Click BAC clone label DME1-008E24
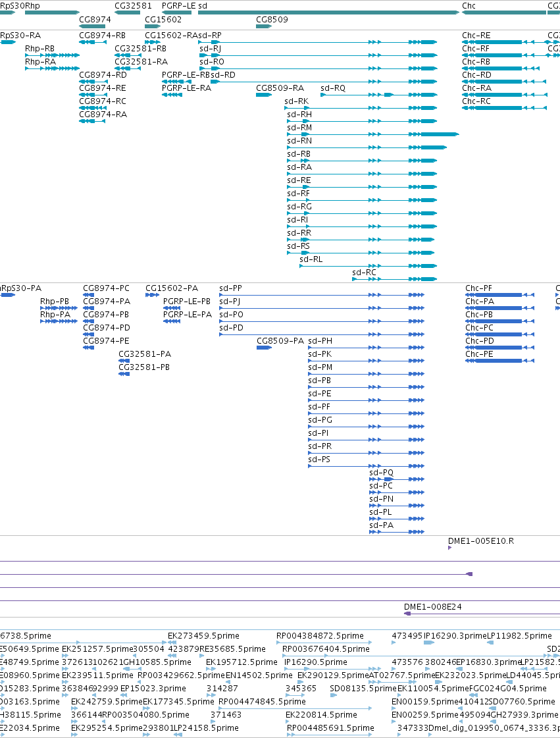This screenshot has height=738, width=560. coord(432,607)
